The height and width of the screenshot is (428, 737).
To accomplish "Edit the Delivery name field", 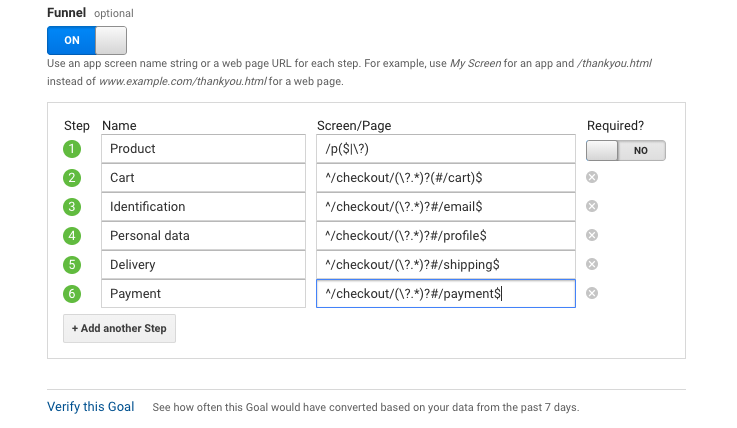I will tap(203, 265).
